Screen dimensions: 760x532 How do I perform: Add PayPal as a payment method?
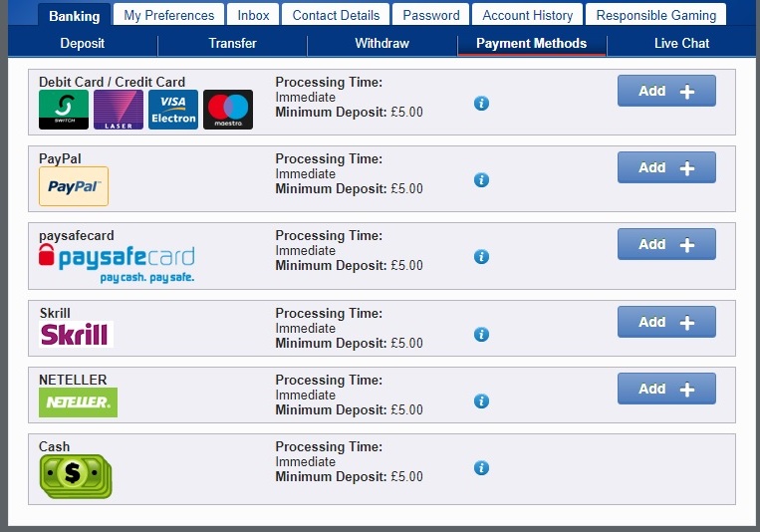666,167
